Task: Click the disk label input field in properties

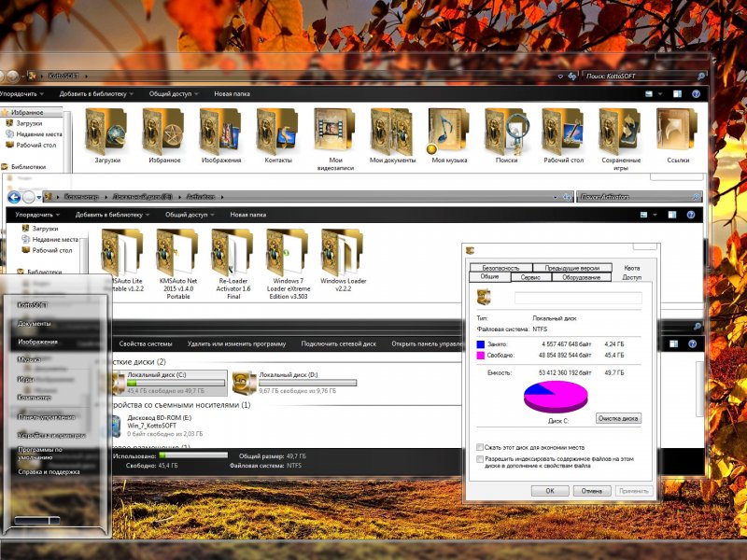Action: 578,299
